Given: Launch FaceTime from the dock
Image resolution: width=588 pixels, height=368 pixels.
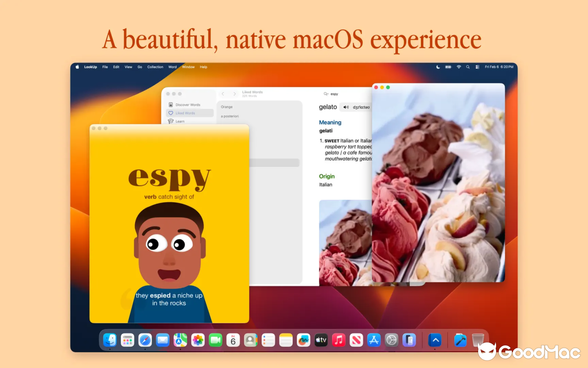Looking at the screenshot, I should click(215, 340).
